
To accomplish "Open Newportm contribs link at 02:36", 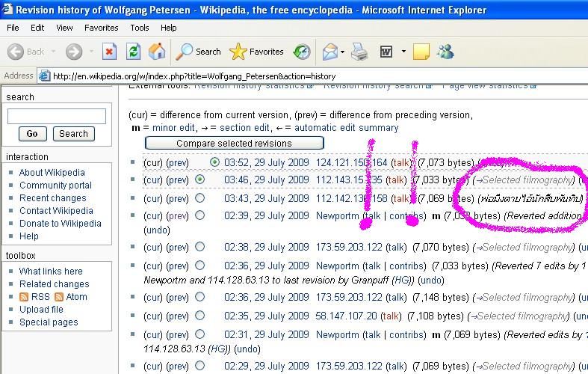I will (408, 266).
